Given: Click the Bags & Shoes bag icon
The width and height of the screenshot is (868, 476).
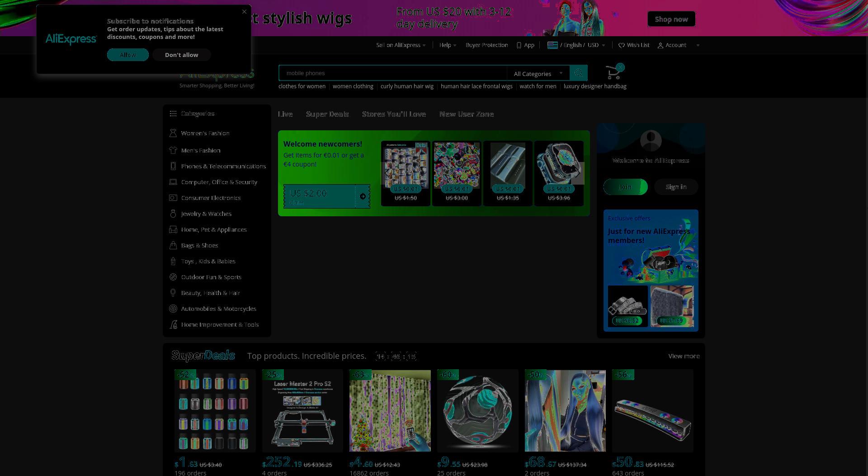Looking at the screenshot, I should [173, 245].
